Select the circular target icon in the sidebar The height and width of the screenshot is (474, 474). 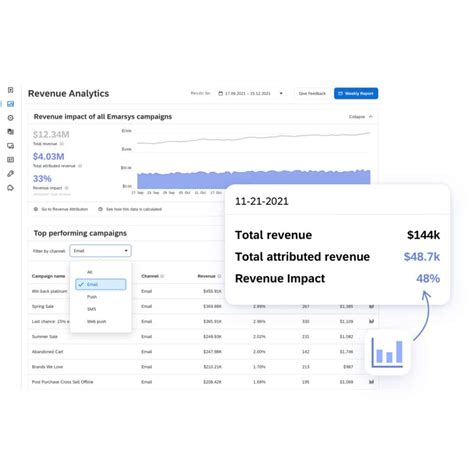(10, 118)
